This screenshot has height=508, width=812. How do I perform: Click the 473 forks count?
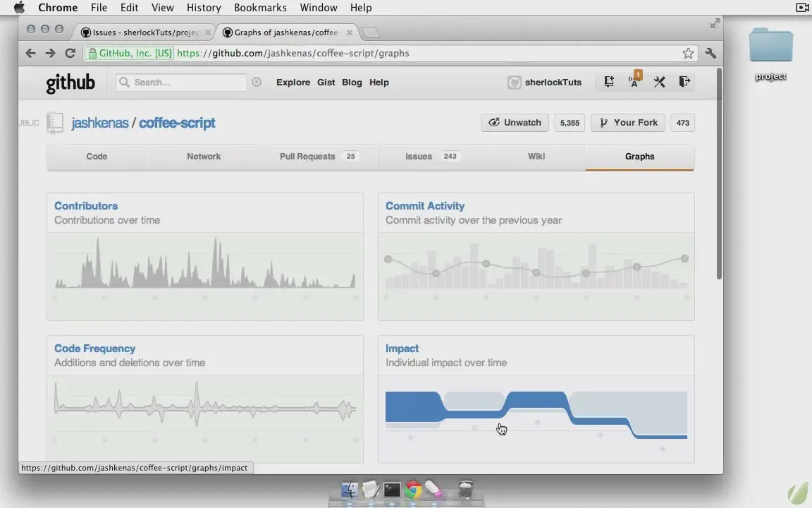tap(682, 123)
